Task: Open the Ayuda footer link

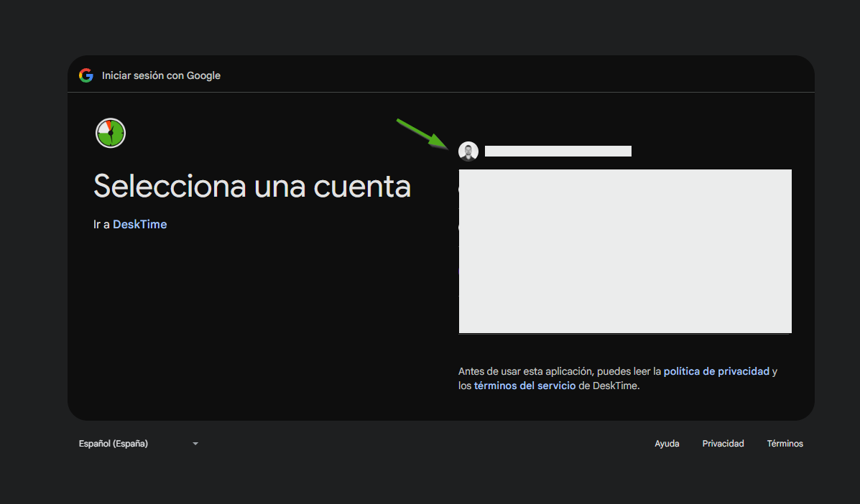Action: click(667, 444)
